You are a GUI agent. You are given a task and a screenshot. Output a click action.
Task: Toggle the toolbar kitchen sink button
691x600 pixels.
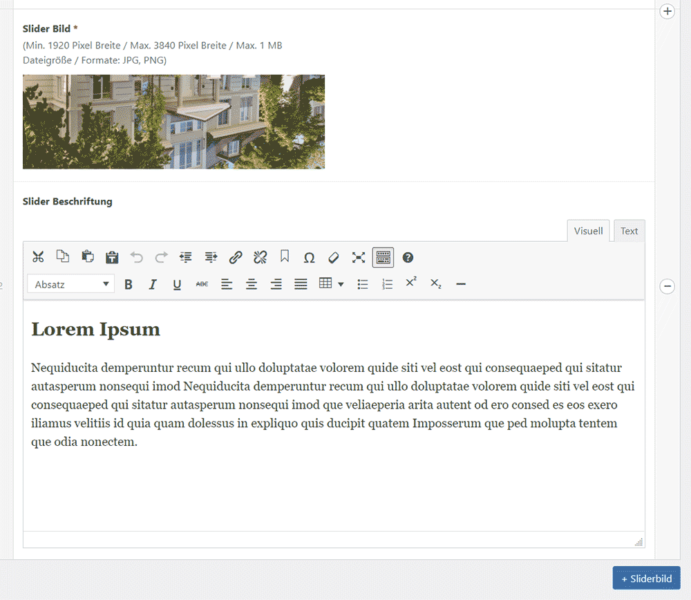tap(383, 257)
